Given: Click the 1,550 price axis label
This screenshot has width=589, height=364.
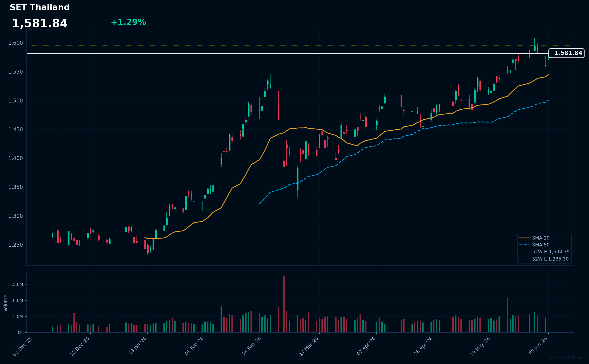Looking at the screenshot, I should tap(16, 72).
